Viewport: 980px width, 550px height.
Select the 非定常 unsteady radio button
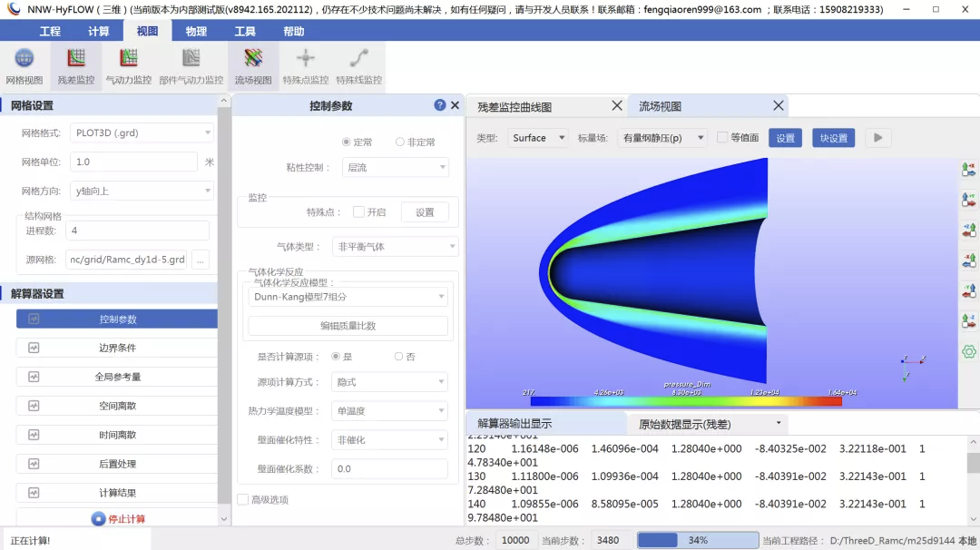coord(399,142)
